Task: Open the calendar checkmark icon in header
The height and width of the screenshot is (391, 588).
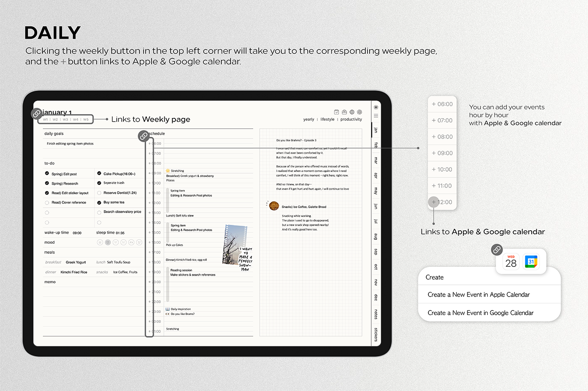Action: (336, 112)
